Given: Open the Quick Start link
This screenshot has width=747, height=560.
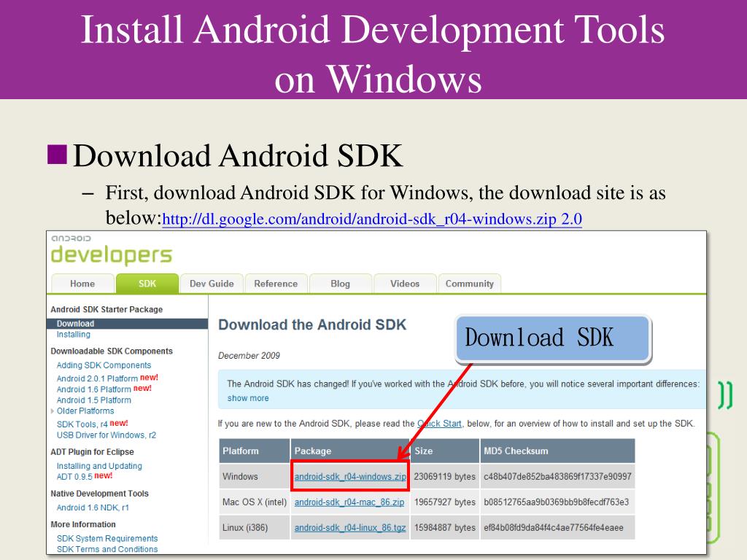Looking at the screenshot, I should pyautogui.click(x=439, y=424).
